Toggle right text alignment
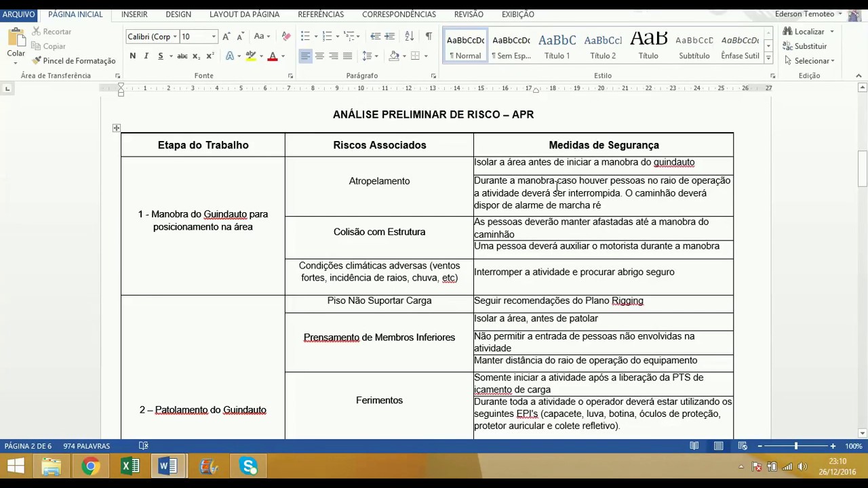The height and width of the screenshot is (488, 868). coord(334,56)
